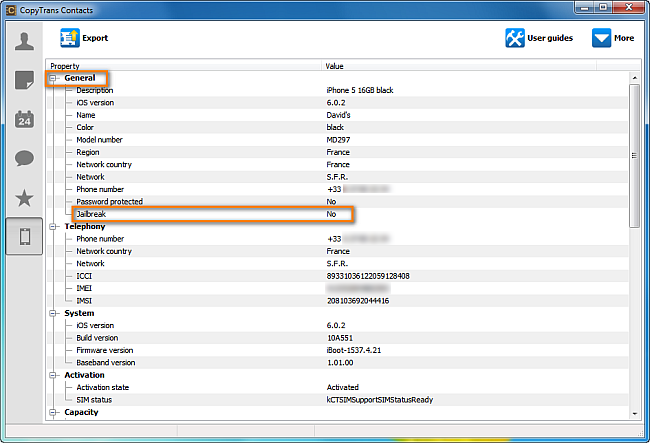The image size is (650, 443).
Task: Minimize the CopyTrans Contacts window
Action: coord(585,7)
